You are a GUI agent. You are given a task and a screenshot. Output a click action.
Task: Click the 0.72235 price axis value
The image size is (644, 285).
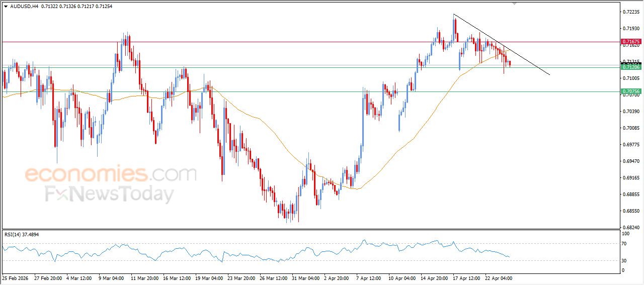click(631, 12)
